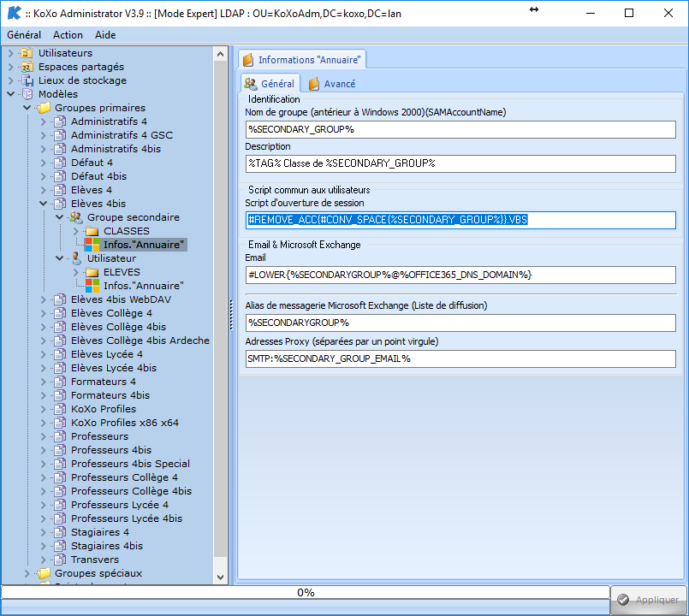The image size is (689, 616).
Task: Click the Lieux de stockage node icon
Action: click(27, 80)
